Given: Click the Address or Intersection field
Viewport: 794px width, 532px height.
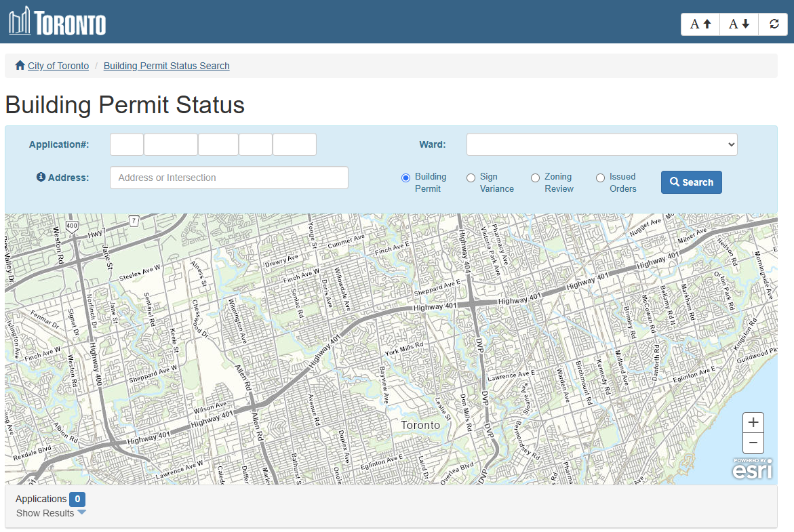Looking at the screenshot, I should pyautogui.click(x=229, y=178).
